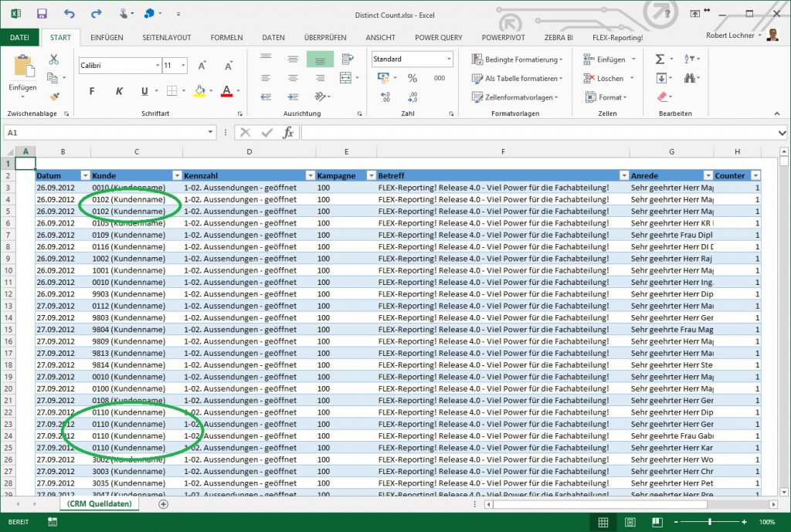Switch to Page Layout view in status bar
The width and height of the screenshot is (791, 532).
point(630,522)
